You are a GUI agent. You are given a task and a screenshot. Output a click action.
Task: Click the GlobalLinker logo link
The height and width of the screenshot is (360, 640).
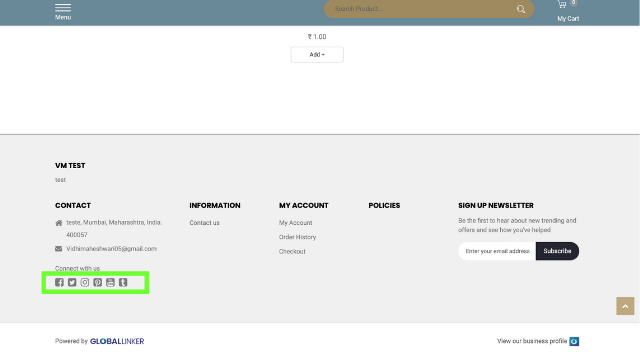coord(117,341)
